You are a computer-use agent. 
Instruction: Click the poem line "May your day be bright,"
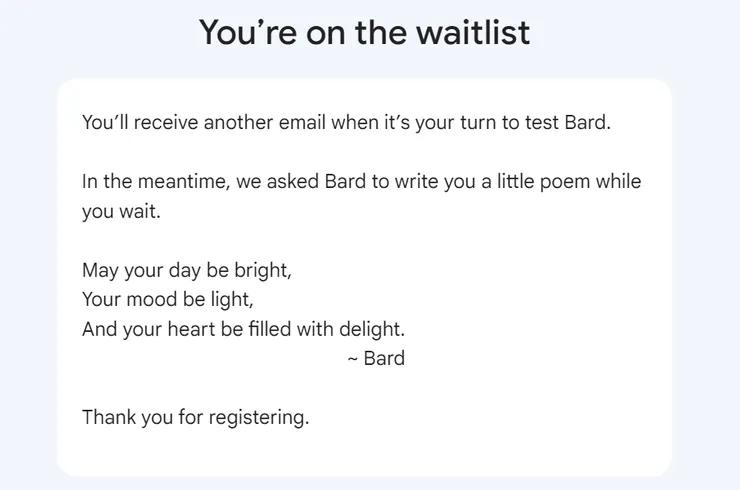[x=187, y=271]
